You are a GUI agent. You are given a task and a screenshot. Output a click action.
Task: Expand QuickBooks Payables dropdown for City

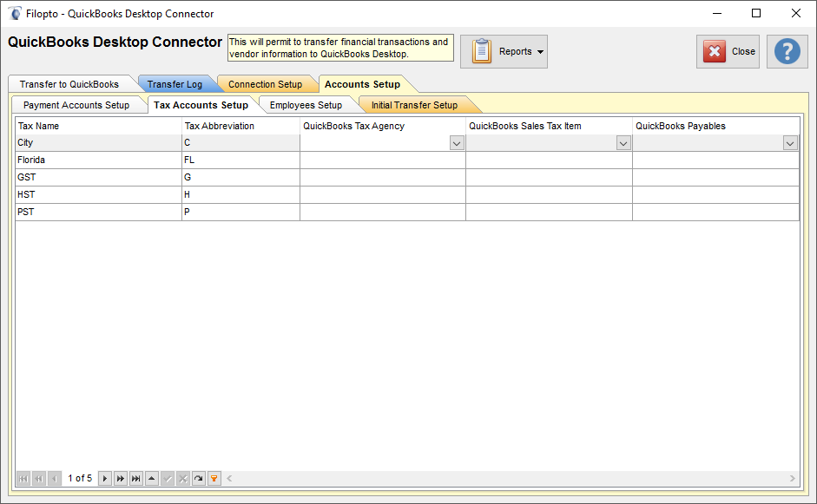pos(790,143)
